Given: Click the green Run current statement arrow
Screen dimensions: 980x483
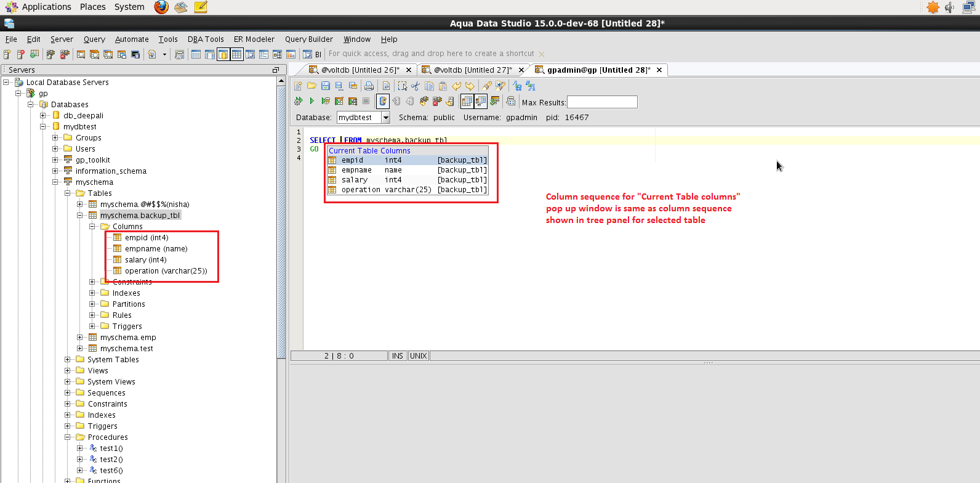Looking at the screenshot, I should [x=312, y=101].
